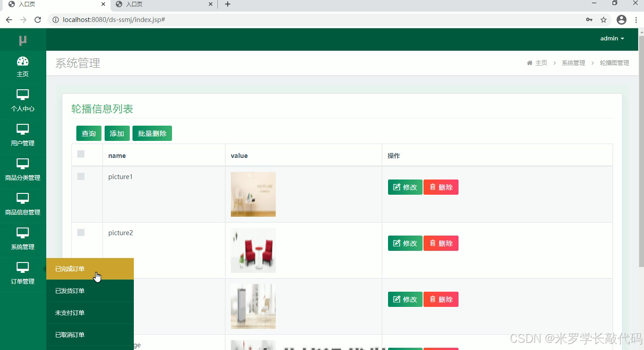
Task: Open a new browser tab
Action: (x=228, y=4)
